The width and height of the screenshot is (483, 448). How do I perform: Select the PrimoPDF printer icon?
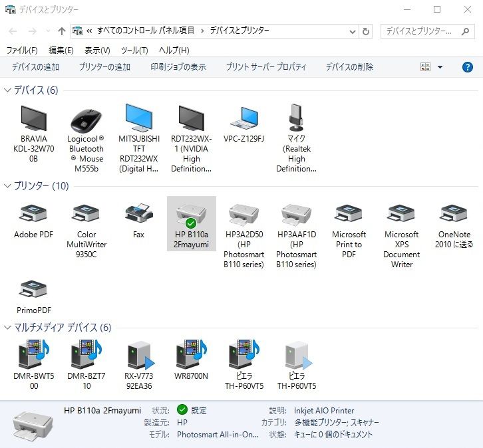pos(33,289)
